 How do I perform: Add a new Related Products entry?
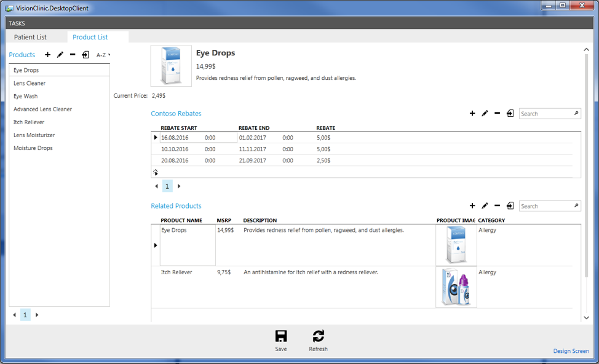[x=472, y=206]
